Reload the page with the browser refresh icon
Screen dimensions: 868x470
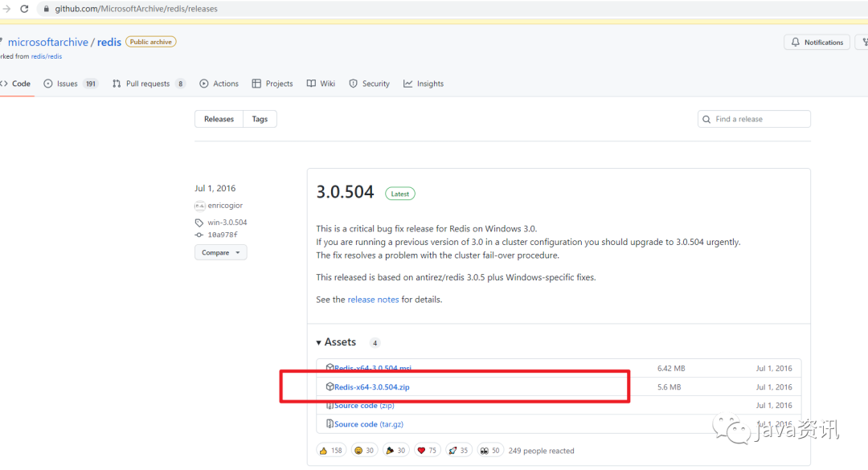point(24,9)
